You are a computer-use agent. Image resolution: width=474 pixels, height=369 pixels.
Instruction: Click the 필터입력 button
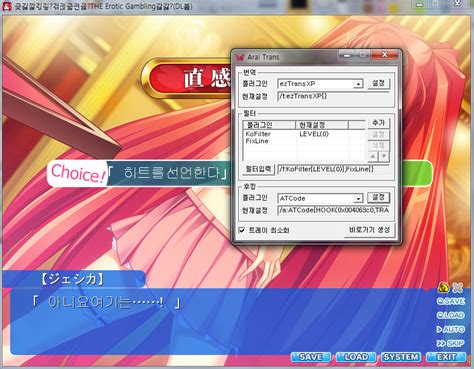pos(258,169)
